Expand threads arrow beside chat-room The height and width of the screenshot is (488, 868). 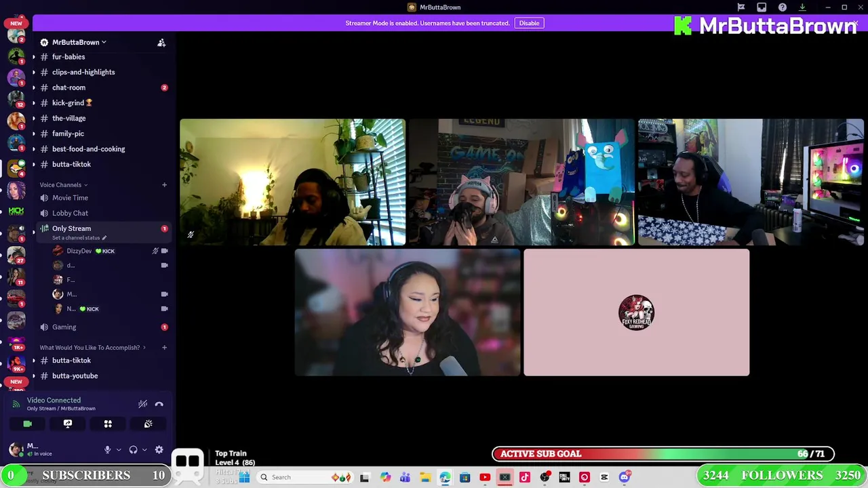pyautogui.click(x=33, y=87)
